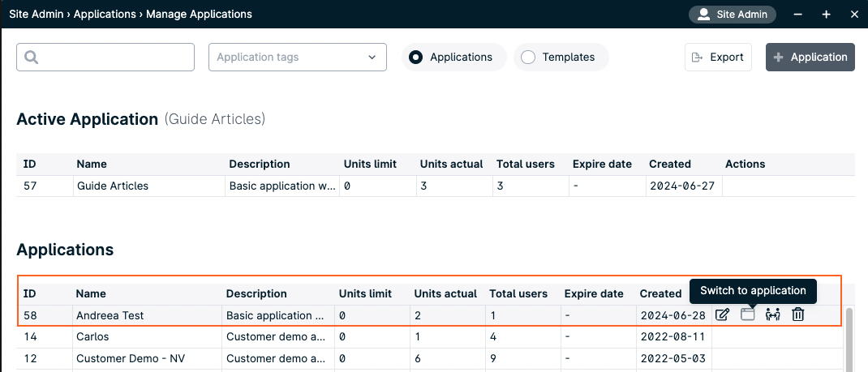Click Guide Articles description cell

(x=282, y=186)
